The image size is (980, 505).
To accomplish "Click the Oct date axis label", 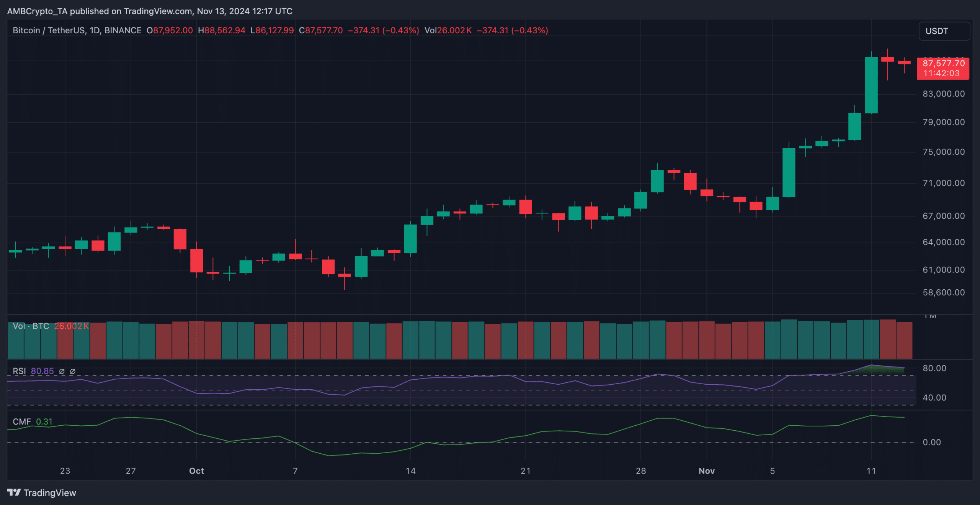I will click(196, 471).
